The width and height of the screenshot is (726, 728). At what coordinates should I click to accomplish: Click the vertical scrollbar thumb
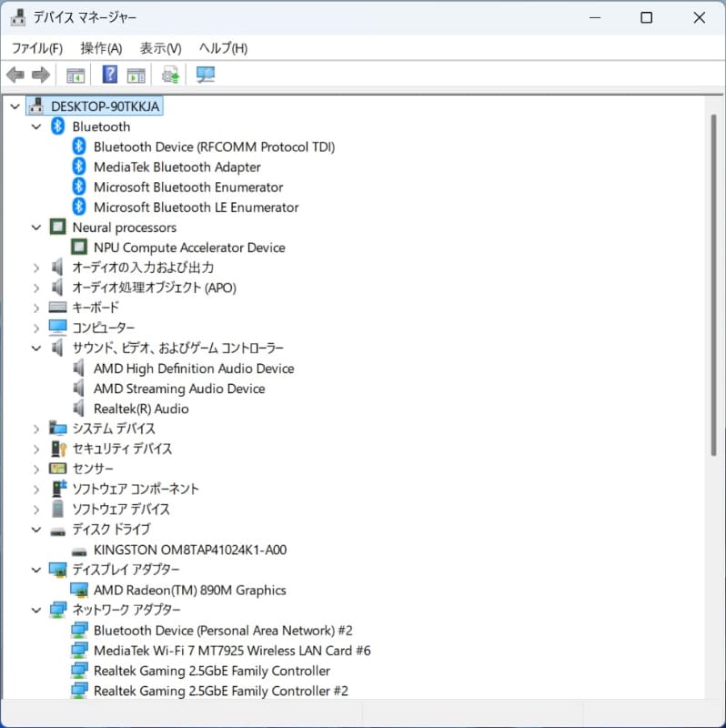click(714, 285)
